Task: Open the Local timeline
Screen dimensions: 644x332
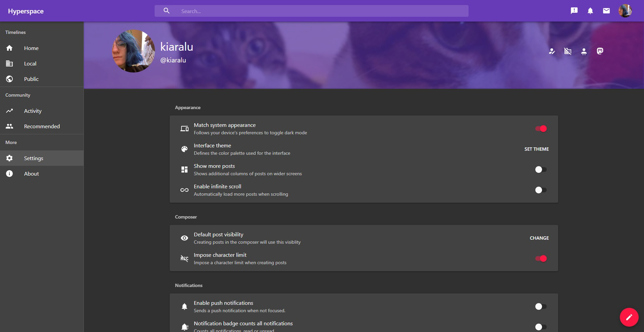Action: 41,63
